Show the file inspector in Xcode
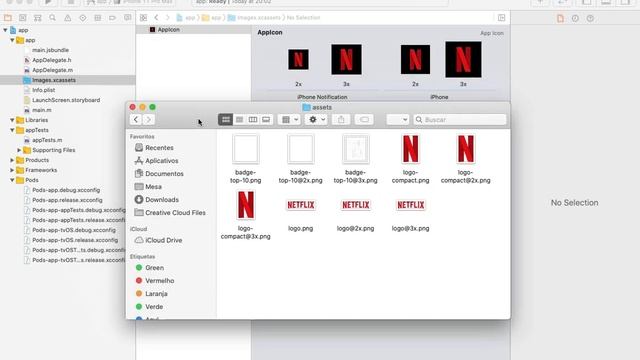Screen dimensions: 640x360 tap(560, 18)
